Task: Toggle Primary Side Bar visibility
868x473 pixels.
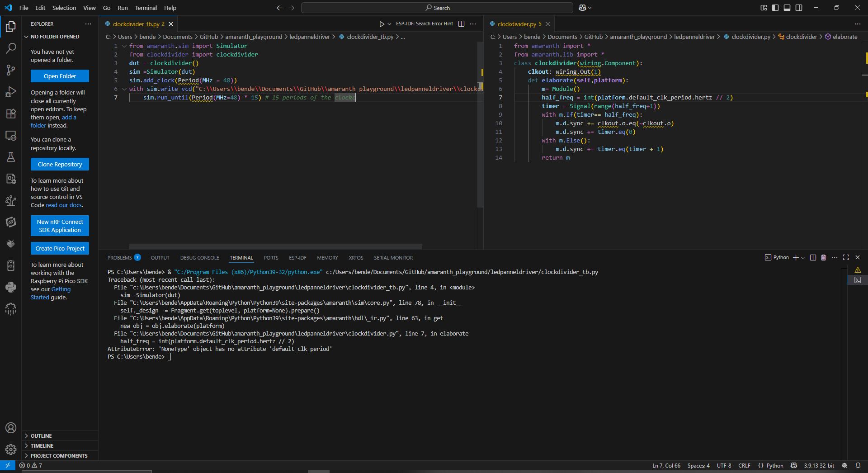Action: (775, 8)
